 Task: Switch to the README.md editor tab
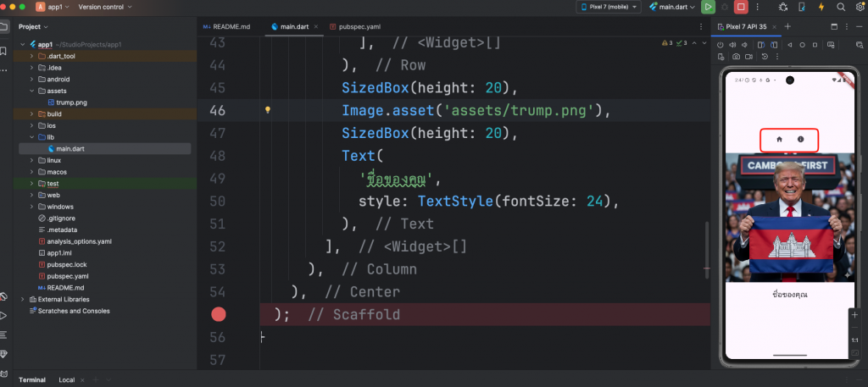coord(227,26)
